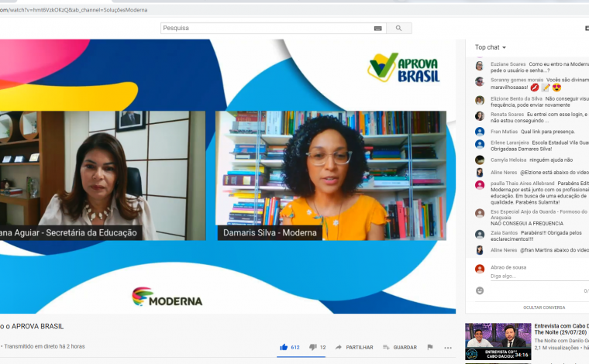Screen dimensions: 589x364
Task: Open the on-screen keyboard icon in search
Action: coord(377,28)
